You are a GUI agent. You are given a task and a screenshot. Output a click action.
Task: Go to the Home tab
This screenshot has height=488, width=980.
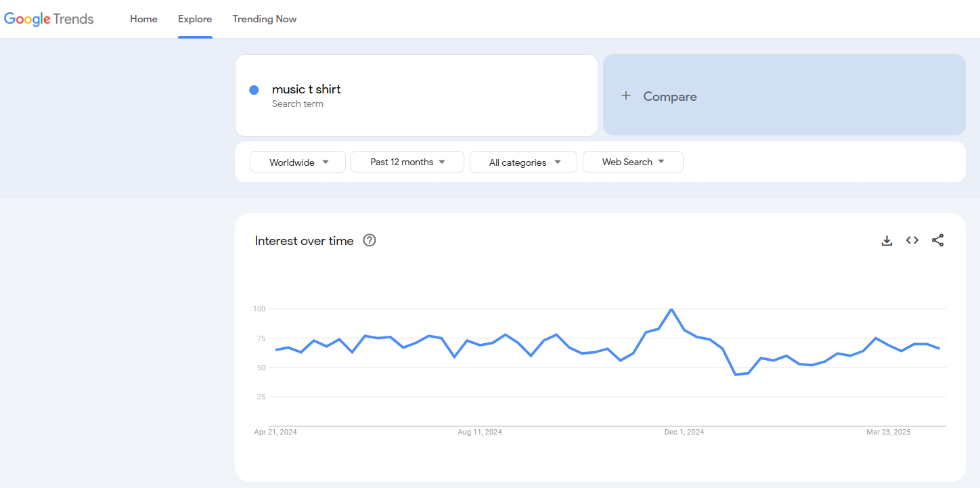tap(143, 19)
